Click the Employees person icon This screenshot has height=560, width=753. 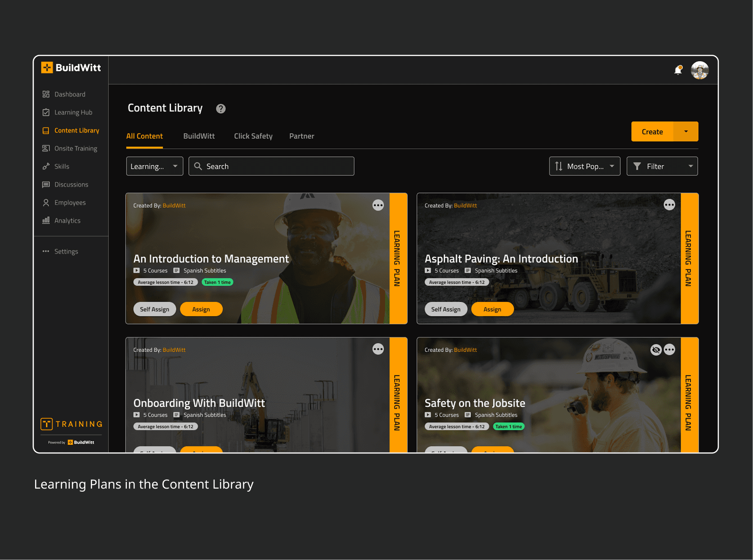click(46, 203)
